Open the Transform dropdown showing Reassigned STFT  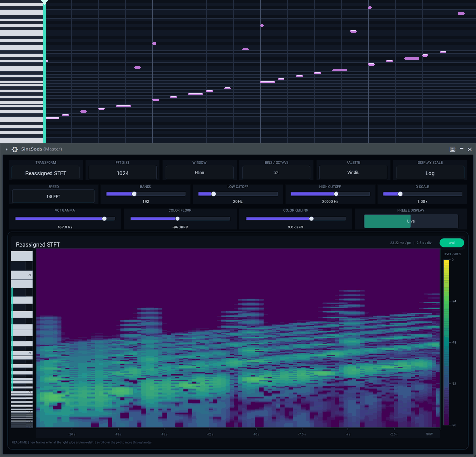point(46,173)
